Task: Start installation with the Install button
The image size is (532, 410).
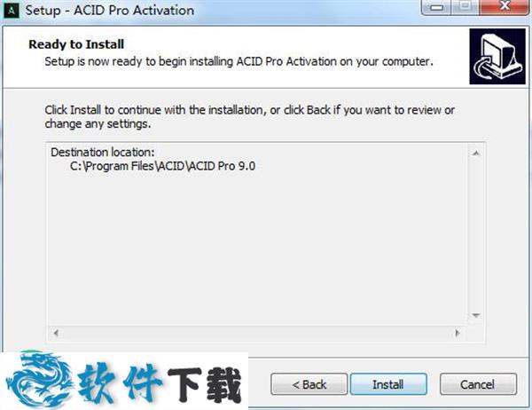Action: pos(388,384)
